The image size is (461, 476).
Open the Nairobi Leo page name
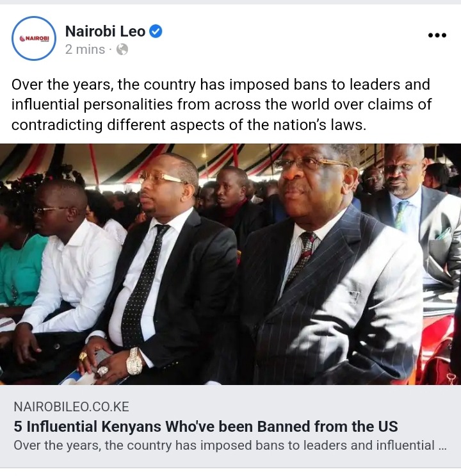[x=105, y=31]
